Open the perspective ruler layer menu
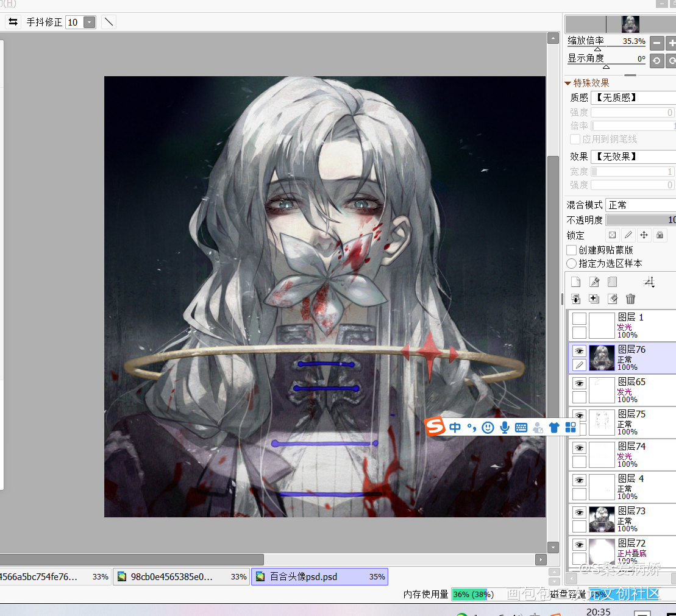676x616 pixels. 649,282
